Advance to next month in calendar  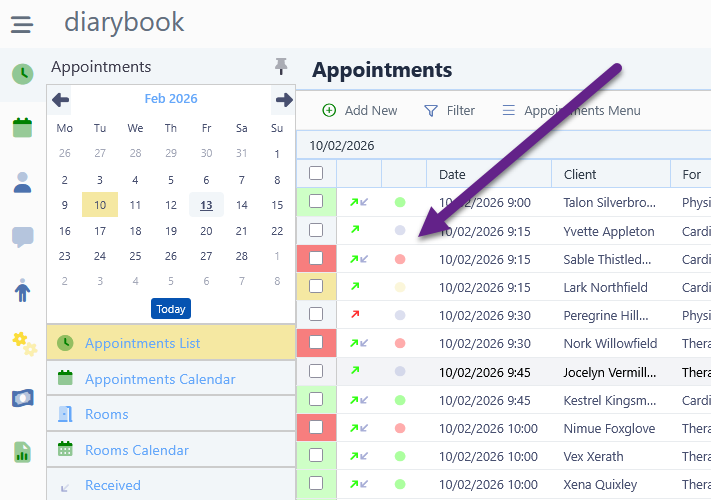coord(284,99)
